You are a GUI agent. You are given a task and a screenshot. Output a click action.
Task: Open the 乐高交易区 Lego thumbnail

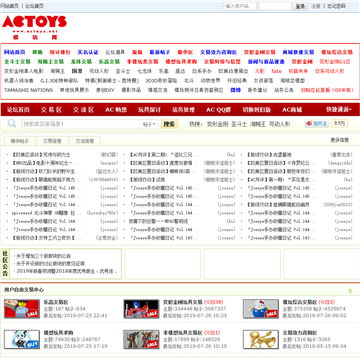[x=22, y=309]
